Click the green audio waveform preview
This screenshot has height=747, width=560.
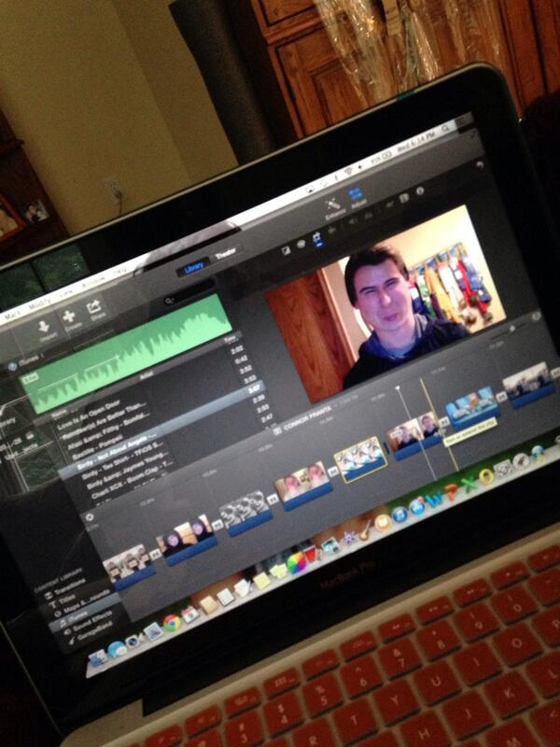pyautogui.click(x=128, y=352)
